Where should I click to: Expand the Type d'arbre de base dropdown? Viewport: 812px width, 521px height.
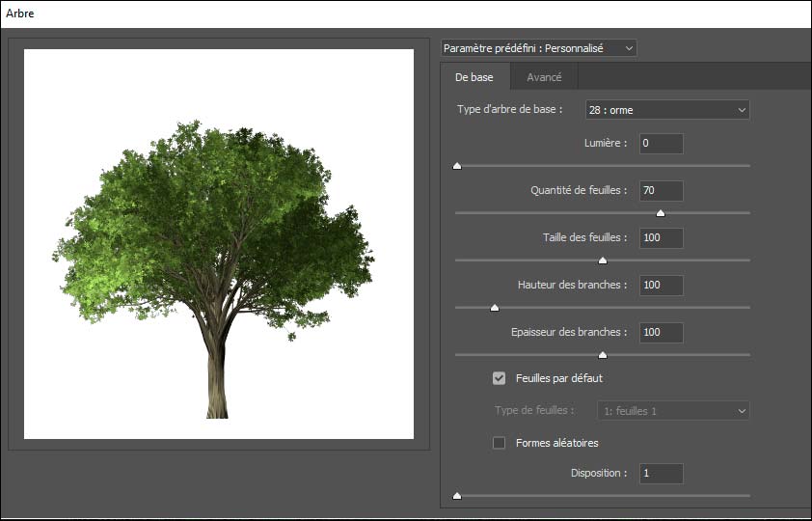click(666, 110)
